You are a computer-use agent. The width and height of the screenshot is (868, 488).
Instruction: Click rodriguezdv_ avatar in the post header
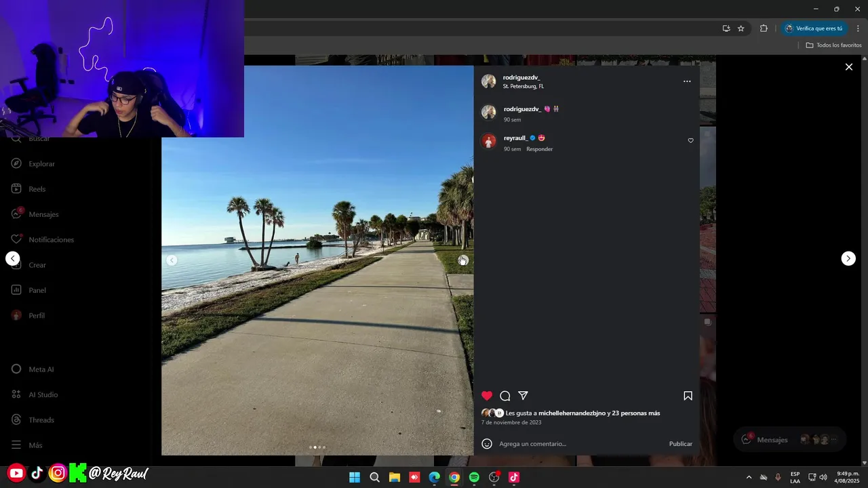pyautogui.click(x=488, y=81)
